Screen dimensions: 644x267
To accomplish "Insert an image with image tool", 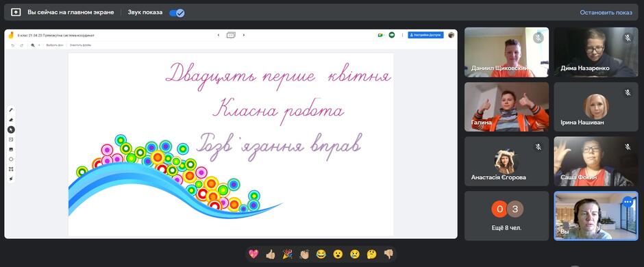I will point(11,149).
